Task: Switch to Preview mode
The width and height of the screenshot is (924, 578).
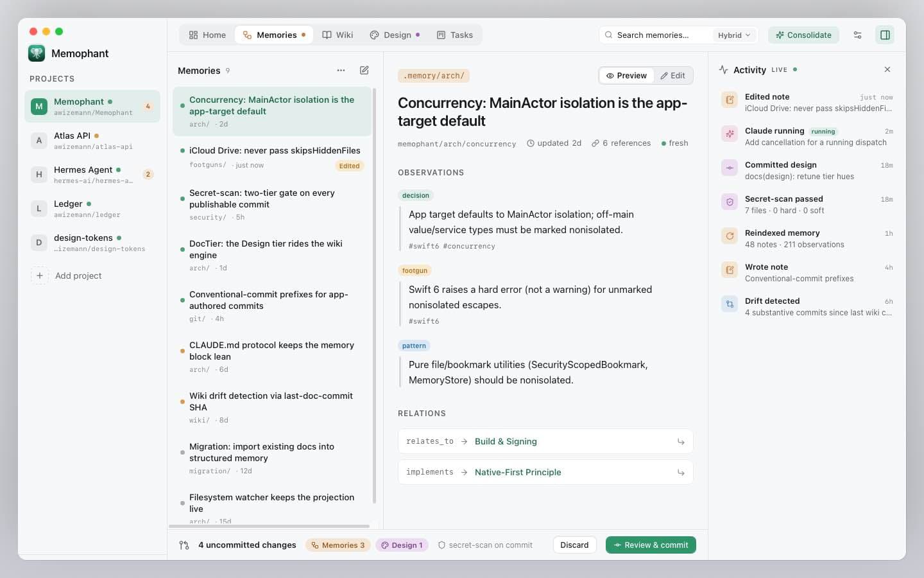Action: tap(626, 75)
